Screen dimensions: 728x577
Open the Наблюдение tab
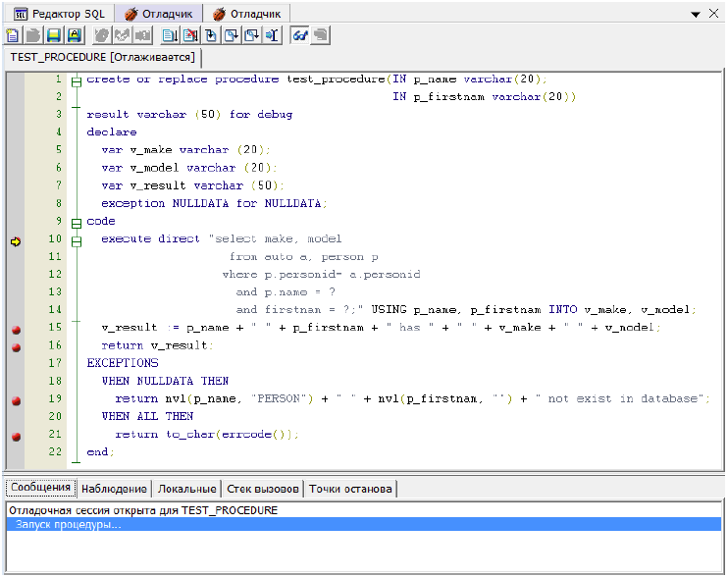click(114, 489)
